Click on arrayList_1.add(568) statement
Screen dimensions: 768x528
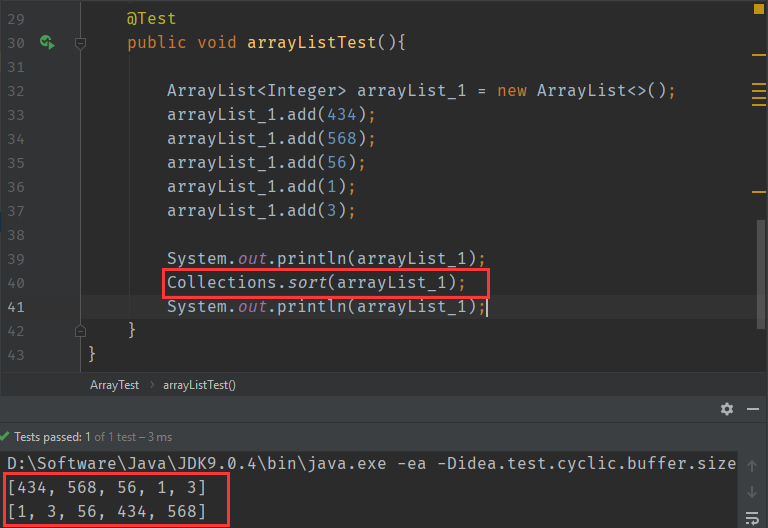pyautogui.click(x=271, y=139)
